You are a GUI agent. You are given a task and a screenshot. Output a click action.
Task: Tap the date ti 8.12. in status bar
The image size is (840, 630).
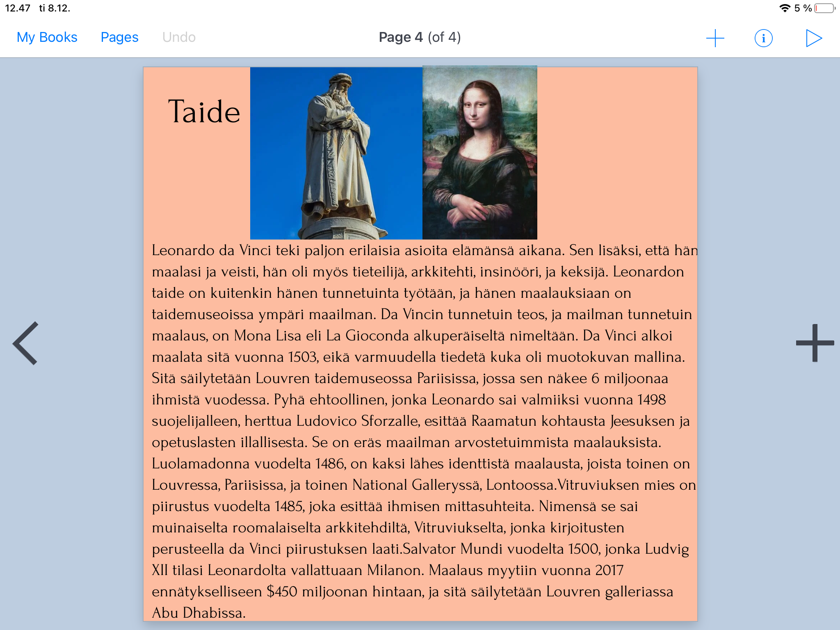[x=55, y=8]
